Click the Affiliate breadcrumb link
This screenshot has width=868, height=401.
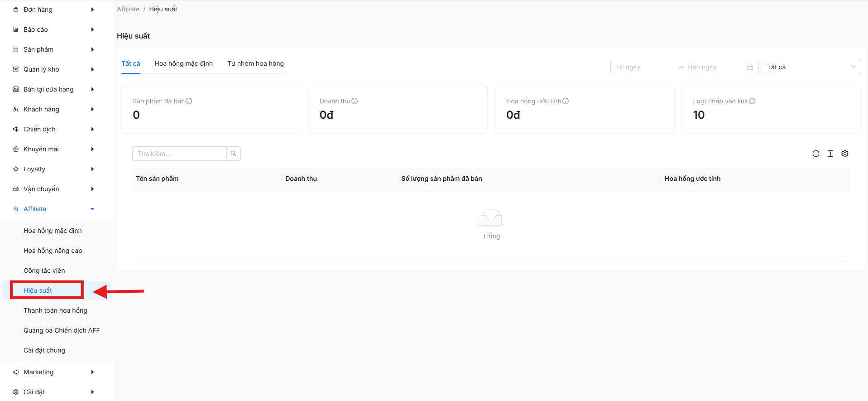[x=128, y=9]
